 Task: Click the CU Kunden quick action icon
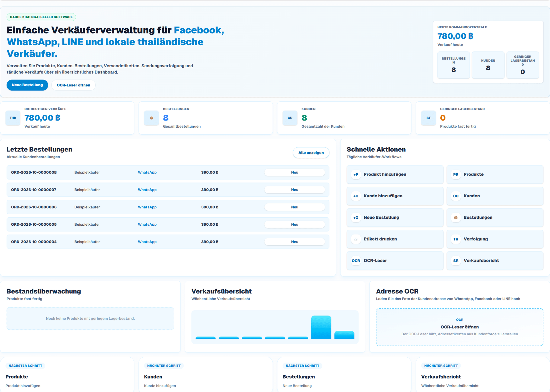[x=456, y=196]
